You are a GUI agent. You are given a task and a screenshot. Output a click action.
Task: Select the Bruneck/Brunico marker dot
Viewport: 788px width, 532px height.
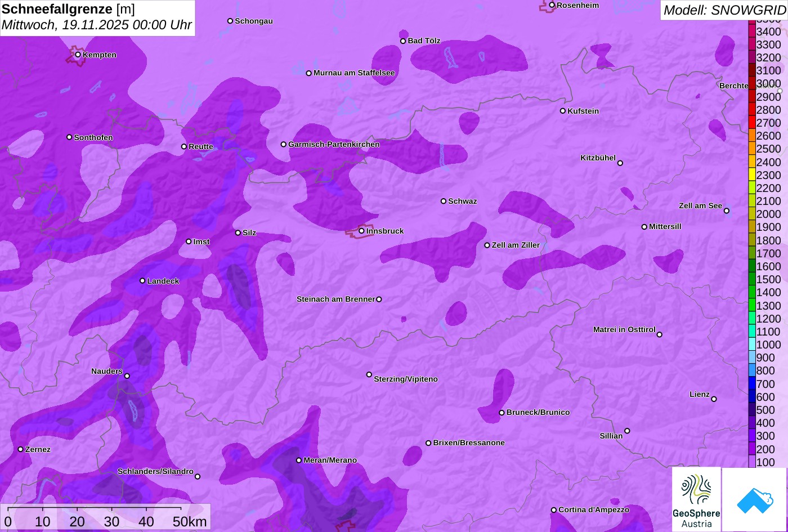coord(502,413)
